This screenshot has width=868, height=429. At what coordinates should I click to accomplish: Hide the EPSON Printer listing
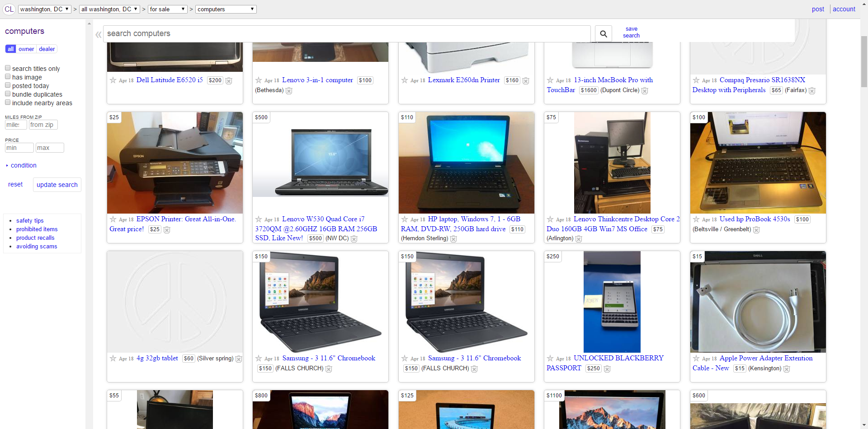pyautogui.click(x=167, y=230)
